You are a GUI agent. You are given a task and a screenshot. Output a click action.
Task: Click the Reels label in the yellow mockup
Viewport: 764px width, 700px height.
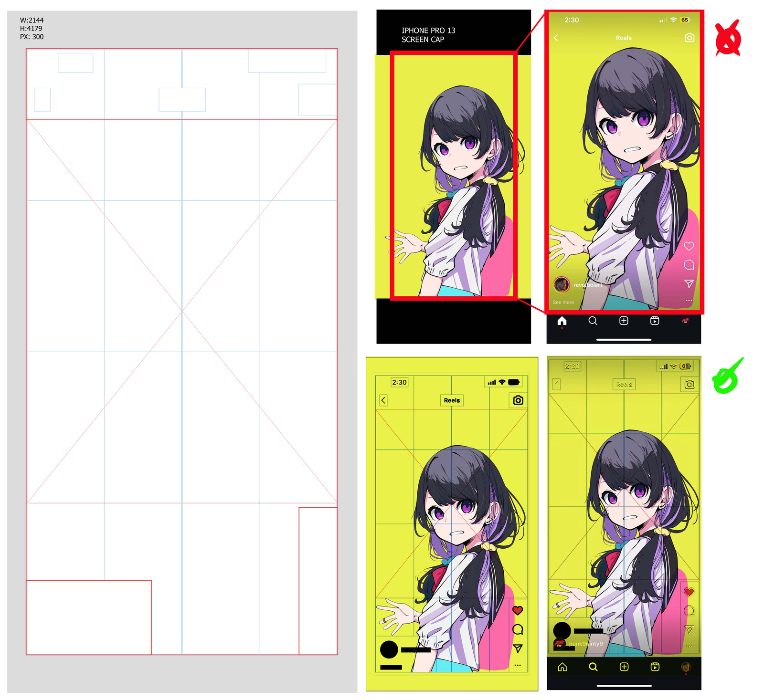tap(452, 400)
